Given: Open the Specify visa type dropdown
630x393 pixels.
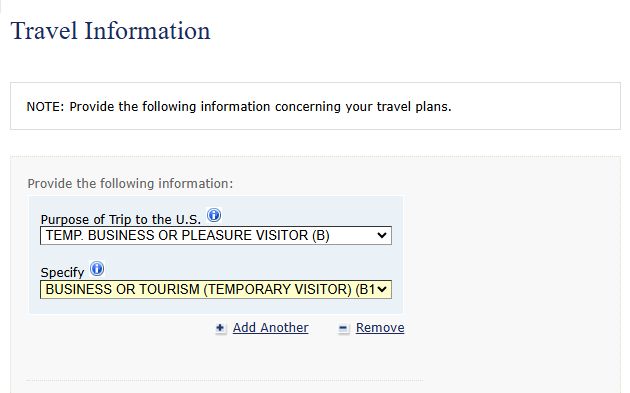Looking at the screenshot, I should (x=216, y=289).
